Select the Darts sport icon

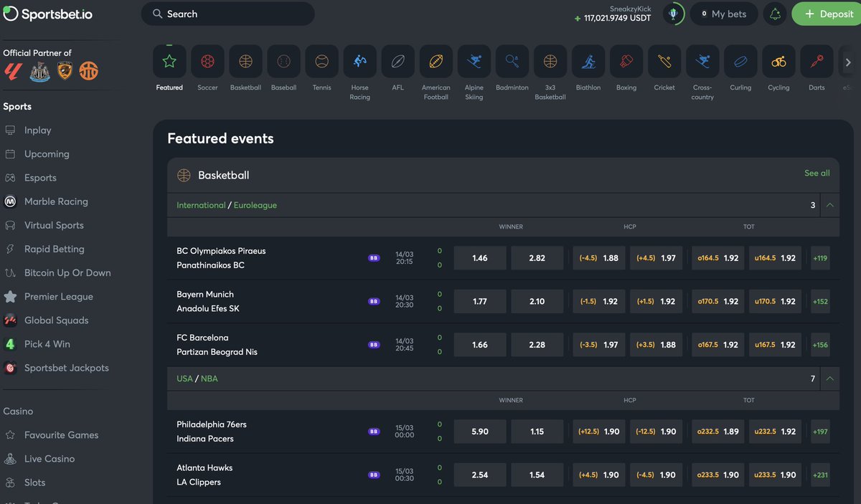tap(817, 62)
